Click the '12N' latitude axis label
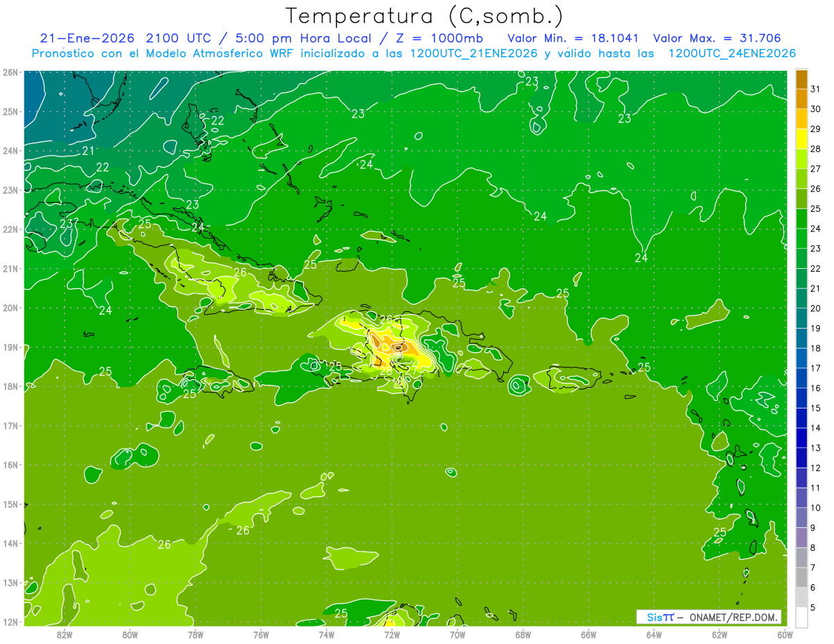 (x=11, y=622)
